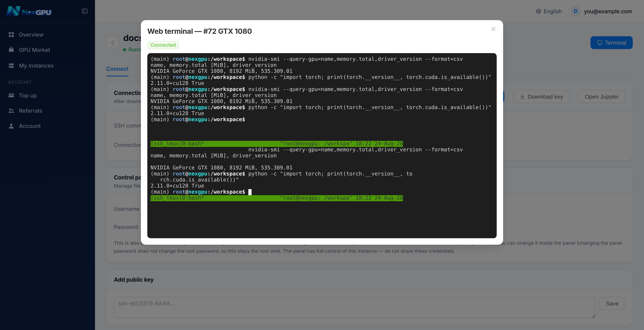Viewport: 644px width, 330px height.
Task: Click the Top up card icon
Action: tap(11, 95)
